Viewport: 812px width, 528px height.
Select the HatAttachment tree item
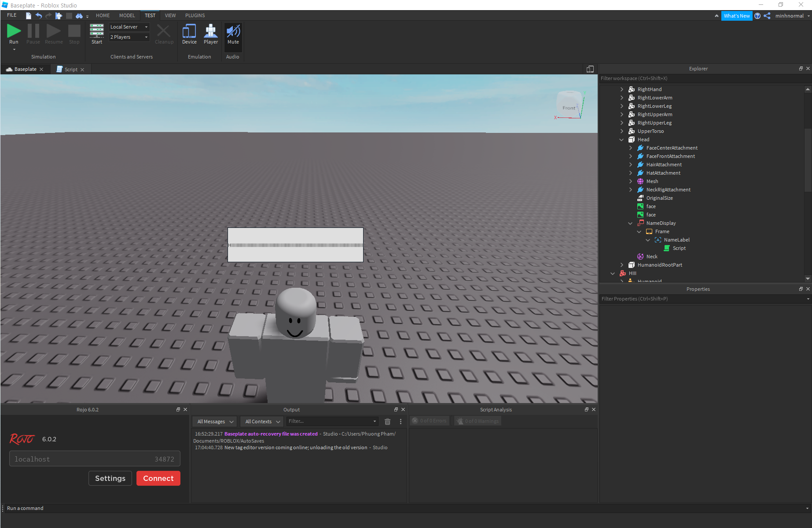[x=663, y=173]
